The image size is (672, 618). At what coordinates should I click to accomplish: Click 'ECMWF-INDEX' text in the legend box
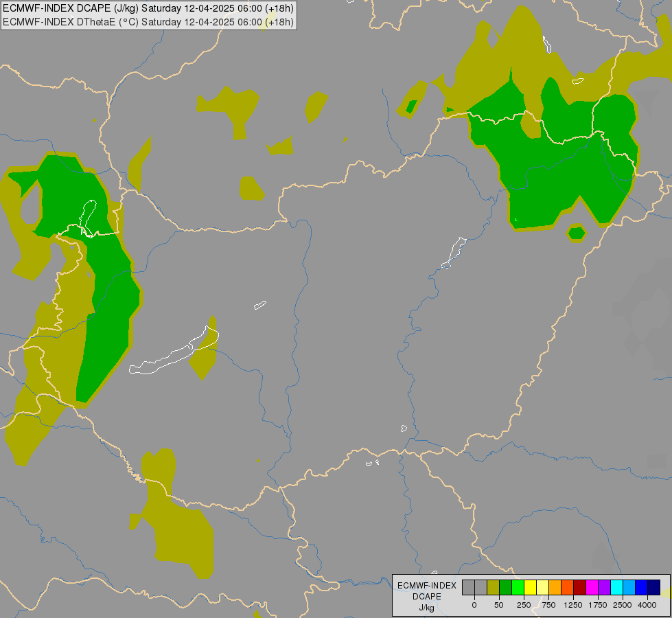[x=427, y=586]
